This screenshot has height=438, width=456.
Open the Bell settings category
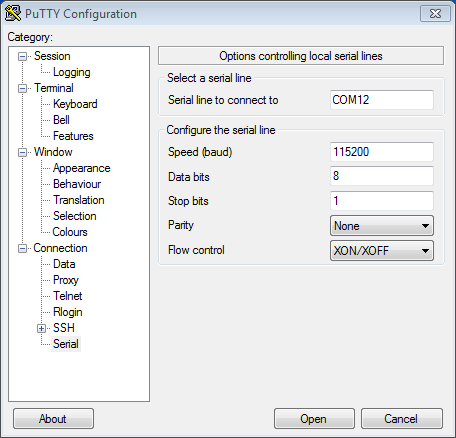(61, 120)
